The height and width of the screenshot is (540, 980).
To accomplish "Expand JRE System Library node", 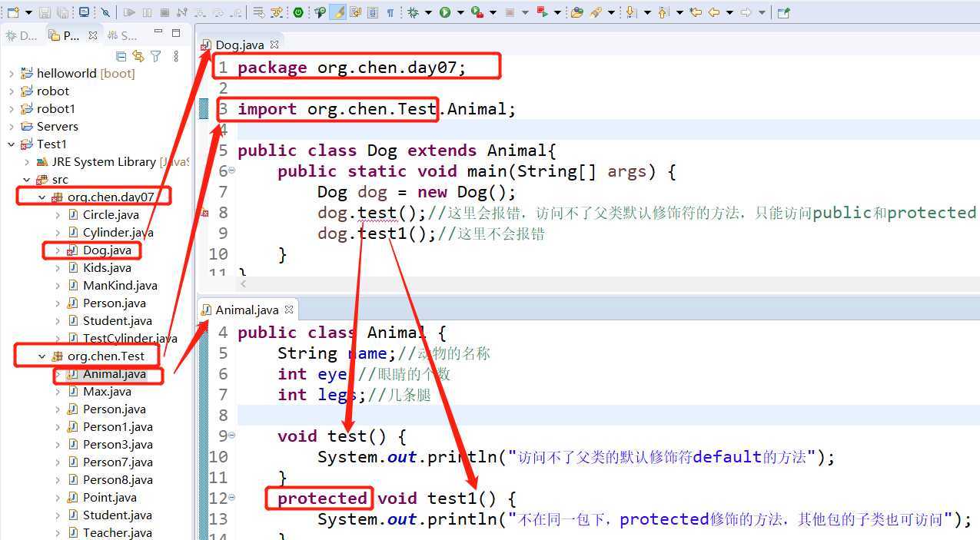I will (x=27, y=162).
